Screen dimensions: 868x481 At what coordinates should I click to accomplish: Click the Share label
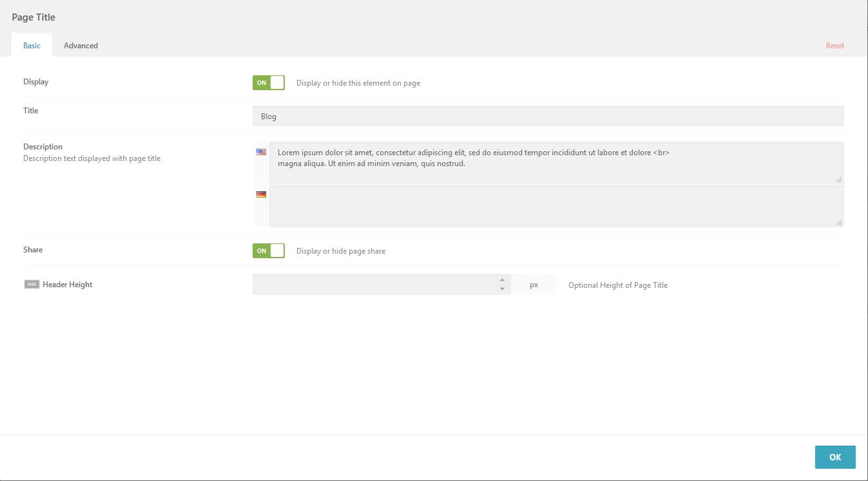click(x=33, y=250)
